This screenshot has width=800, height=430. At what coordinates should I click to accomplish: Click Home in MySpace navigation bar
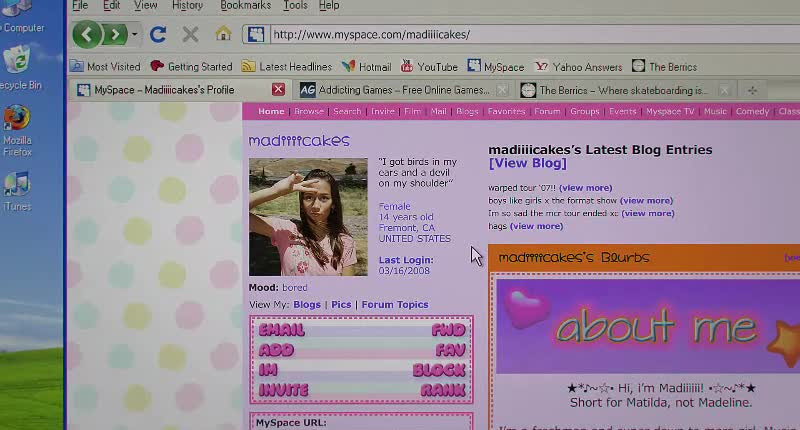(x=271, y=111)
